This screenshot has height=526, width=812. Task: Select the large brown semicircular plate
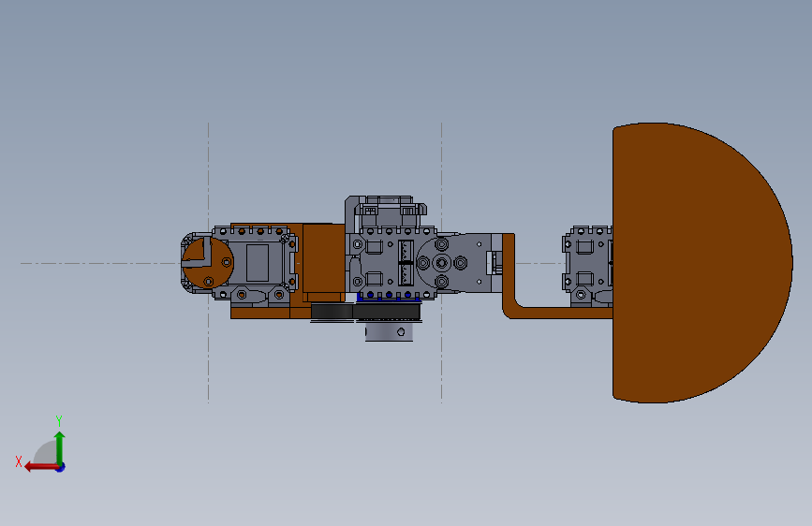702,263
